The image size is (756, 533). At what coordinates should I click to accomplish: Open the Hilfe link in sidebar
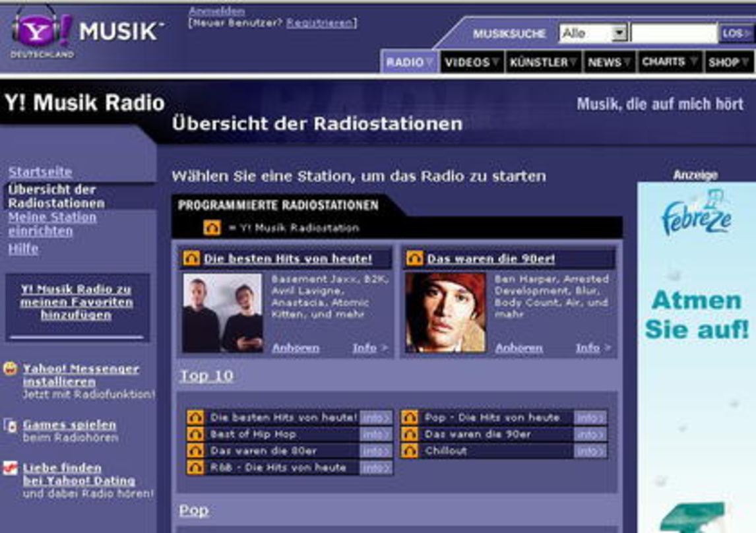[x=23, y=249]
